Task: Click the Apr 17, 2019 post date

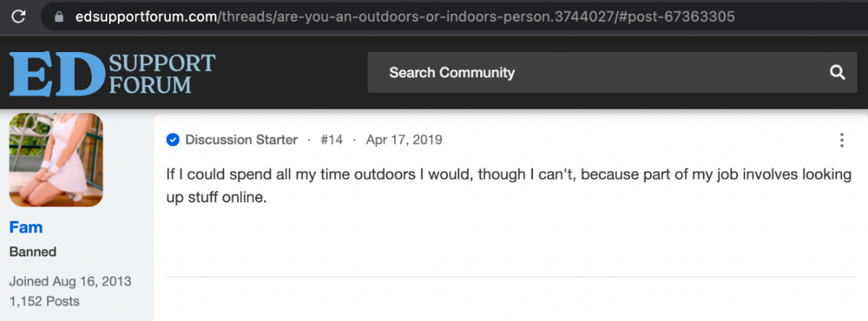Action: pos(404,140)
